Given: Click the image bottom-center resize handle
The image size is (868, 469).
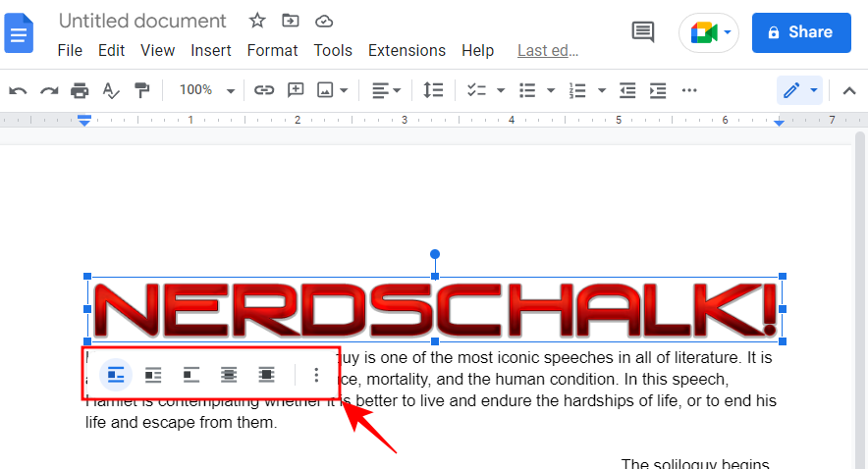Looking at the screenshot, I should tap(435, 341).
